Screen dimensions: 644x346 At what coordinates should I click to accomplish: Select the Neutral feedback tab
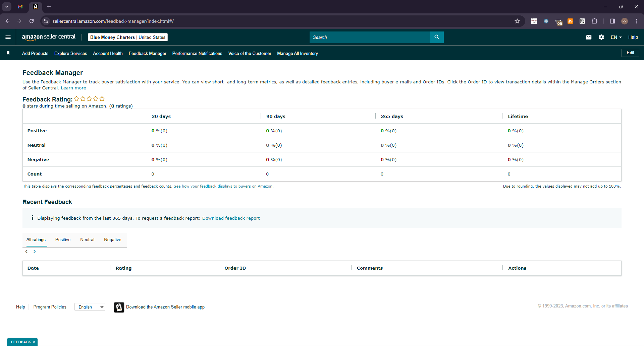coord(87,240)
